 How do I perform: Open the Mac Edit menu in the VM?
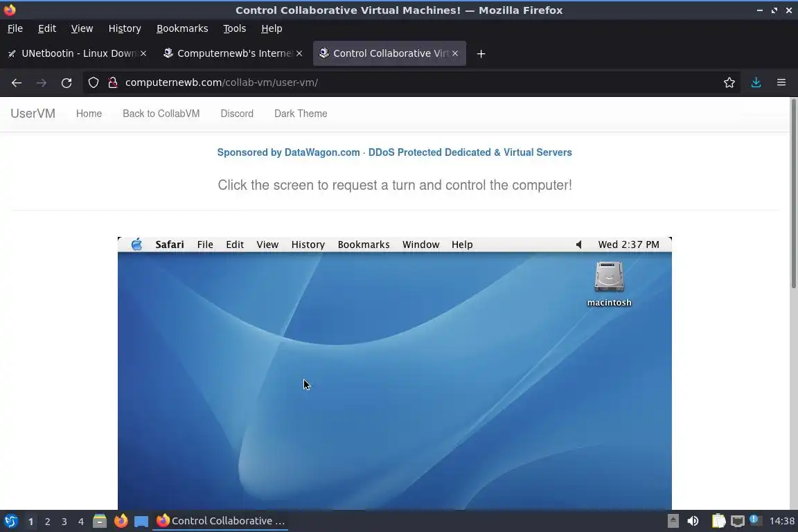coord(235,245)
